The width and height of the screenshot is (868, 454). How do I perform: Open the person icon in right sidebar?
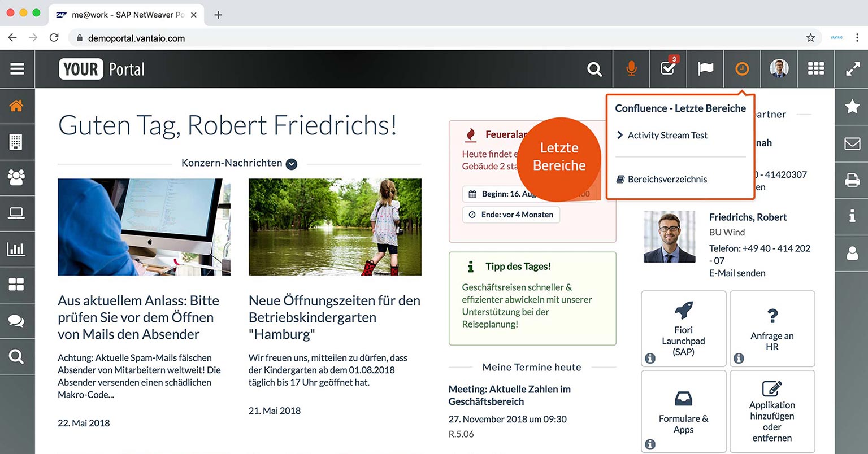(852, 253)
